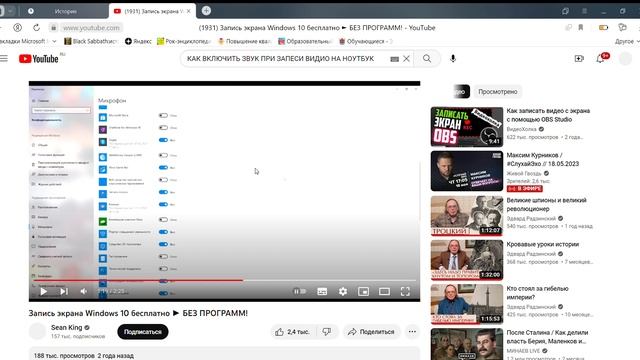
Task: Switch to the История browser tab
Action: pos(65,11)
